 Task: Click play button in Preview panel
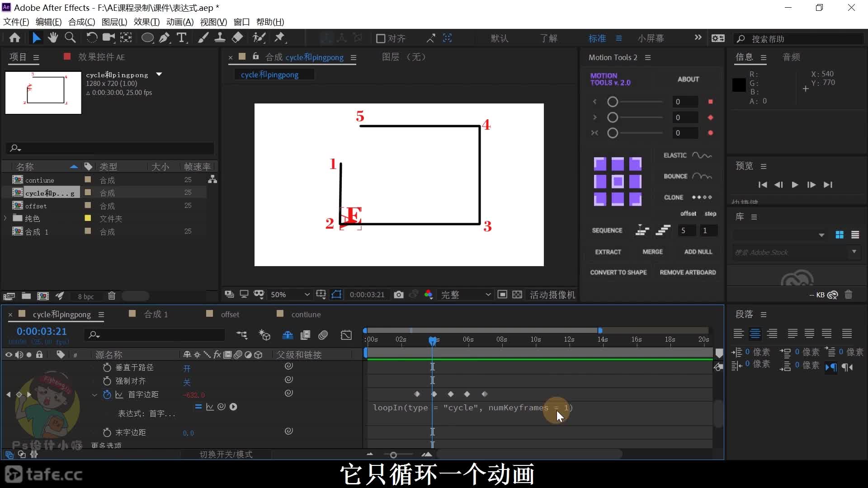[795, 184]
